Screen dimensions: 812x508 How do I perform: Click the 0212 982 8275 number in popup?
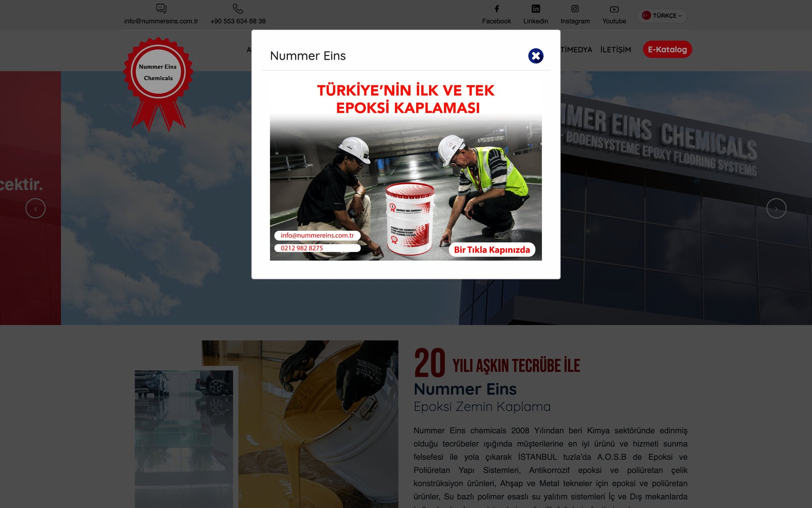click(317, 248)
